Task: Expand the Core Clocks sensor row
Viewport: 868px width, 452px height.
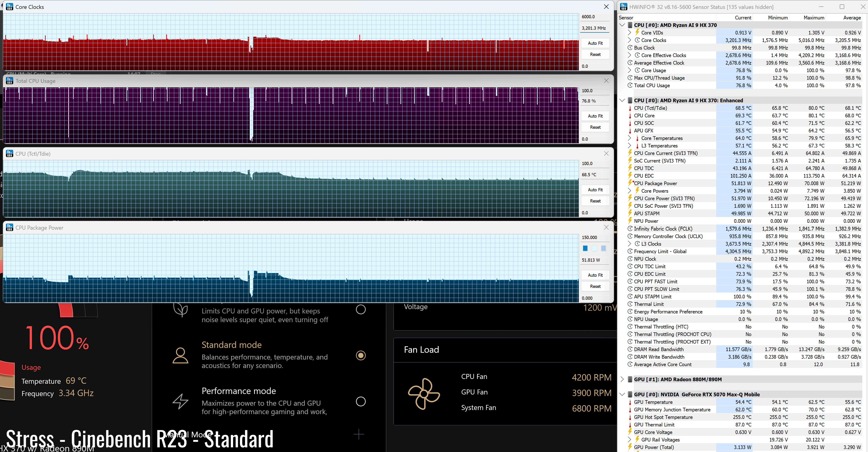Action: tap(629, 40)
